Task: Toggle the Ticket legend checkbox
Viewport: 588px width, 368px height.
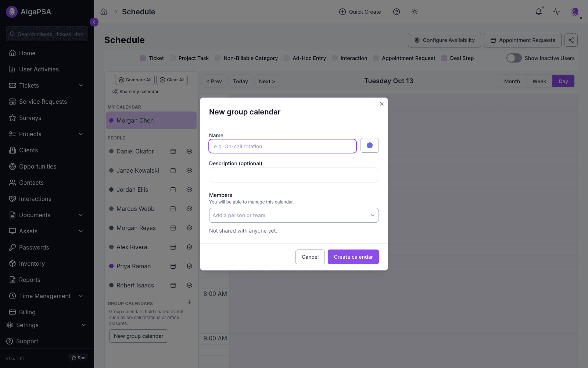Action: tap(143, 58)
